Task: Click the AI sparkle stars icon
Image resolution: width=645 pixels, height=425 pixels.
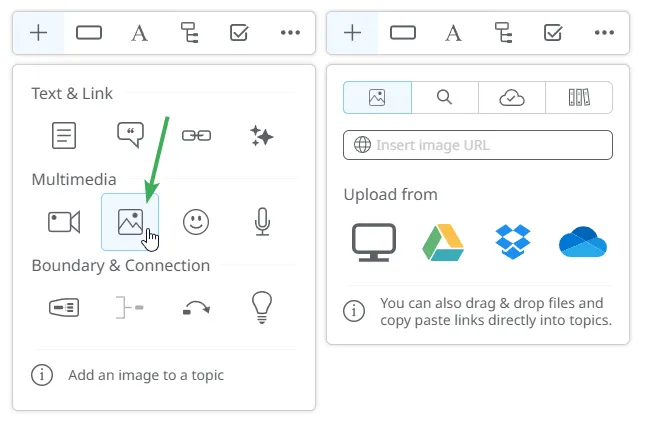Action: click(262, 135)
